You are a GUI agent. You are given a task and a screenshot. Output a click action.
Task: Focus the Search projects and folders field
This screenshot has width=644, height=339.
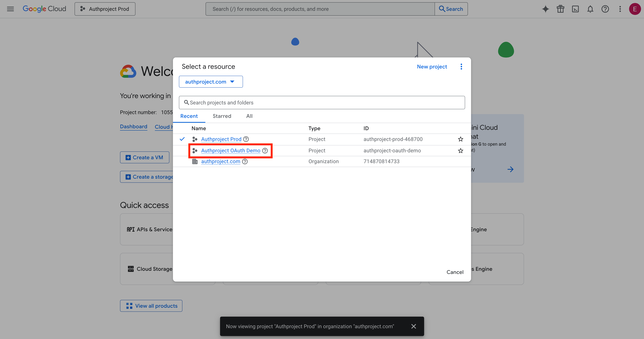(x=322, y=103)
